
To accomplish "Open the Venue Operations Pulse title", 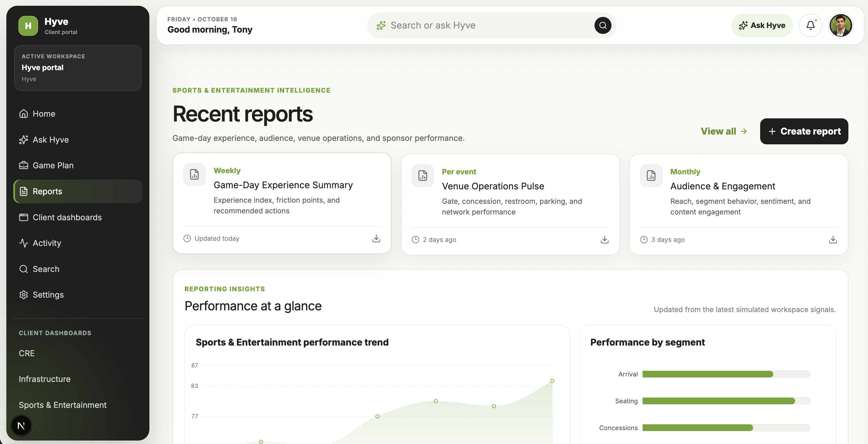I will (493, 186).
